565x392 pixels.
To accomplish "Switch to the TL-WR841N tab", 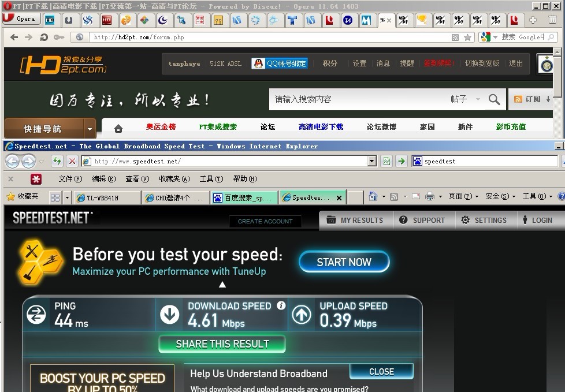I will [107, 197].
